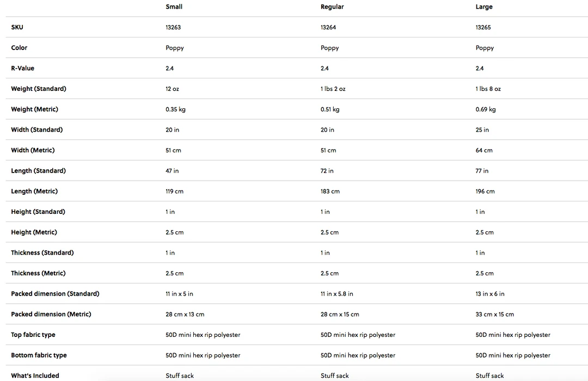Click the Packed dimension (Standard) label
This screenshot has height=381, width=588.
[55, 294]
